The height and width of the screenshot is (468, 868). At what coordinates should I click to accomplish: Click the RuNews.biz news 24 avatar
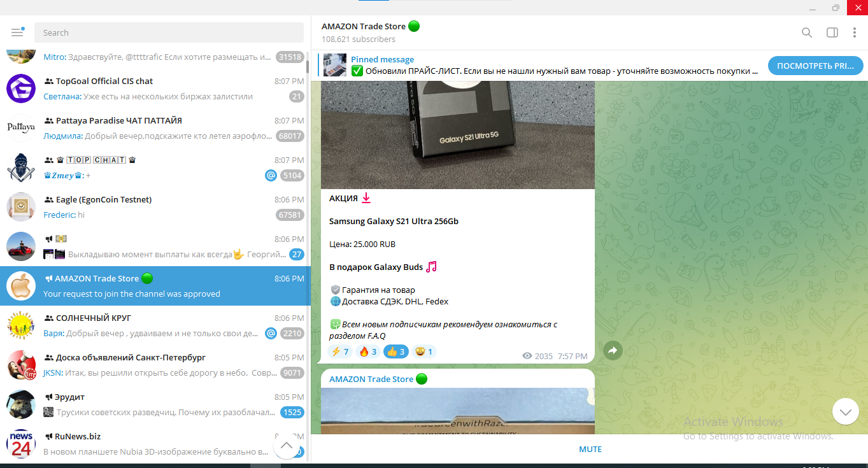coord(21,444)
